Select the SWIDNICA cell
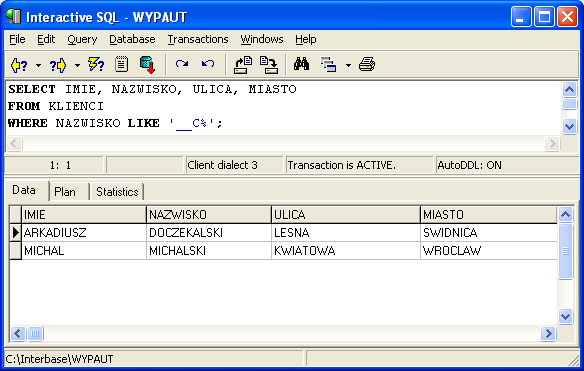The width and height of the screenshot is (584, 371). 489,233
